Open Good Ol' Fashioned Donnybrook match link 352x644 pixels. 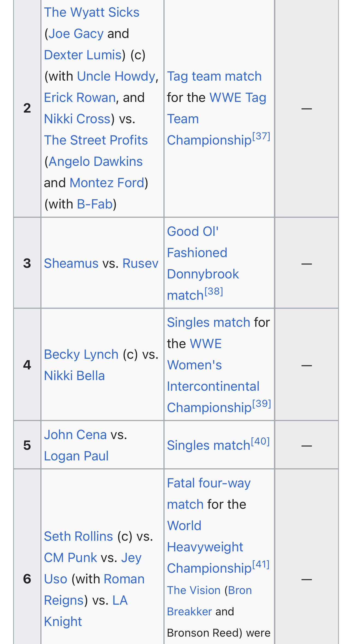coord(203,263)
